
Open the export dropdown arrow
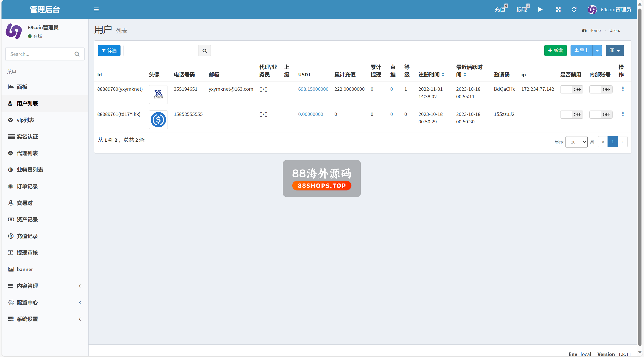click(597, 51)
